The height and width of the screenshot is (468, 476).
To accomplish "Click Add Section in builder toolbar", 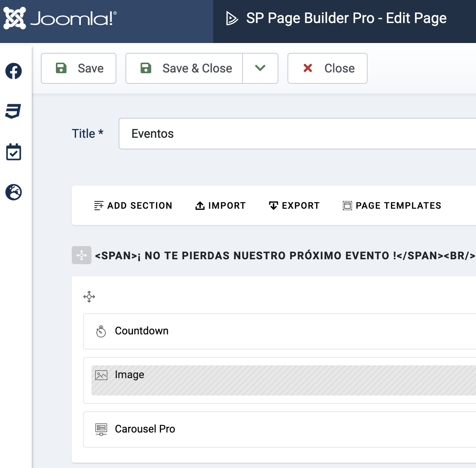I will (133, 206).
